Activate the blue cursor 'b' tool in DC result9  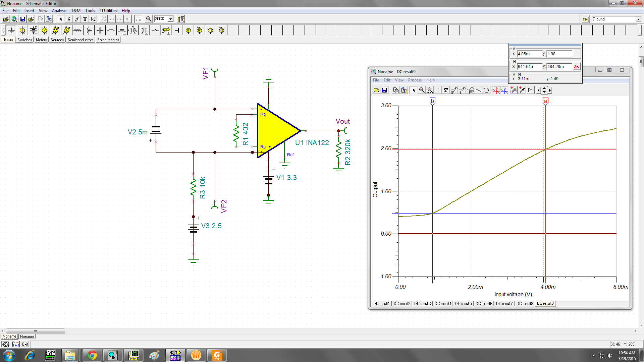[x=504, y=90]
